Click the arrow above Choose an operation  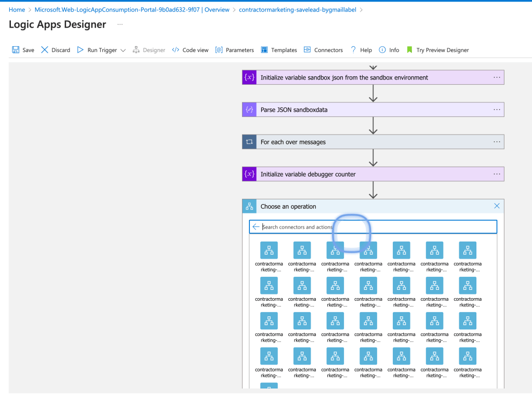(x=373, y=190)
